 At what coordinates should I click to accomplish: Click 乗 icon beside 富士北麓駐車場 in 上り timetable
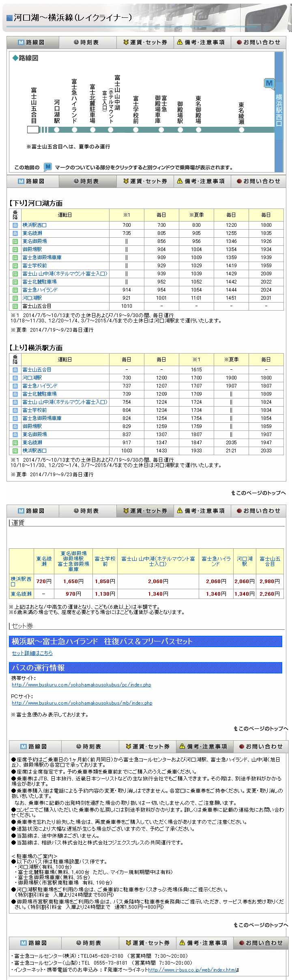tap(15, 394)
